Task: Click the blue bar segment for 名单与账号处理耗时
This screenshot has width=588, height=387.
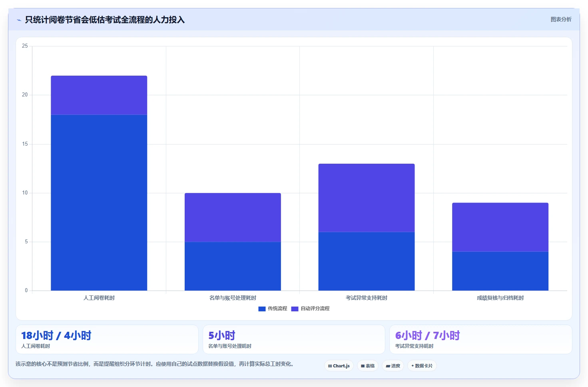Action: coord(233,266)
